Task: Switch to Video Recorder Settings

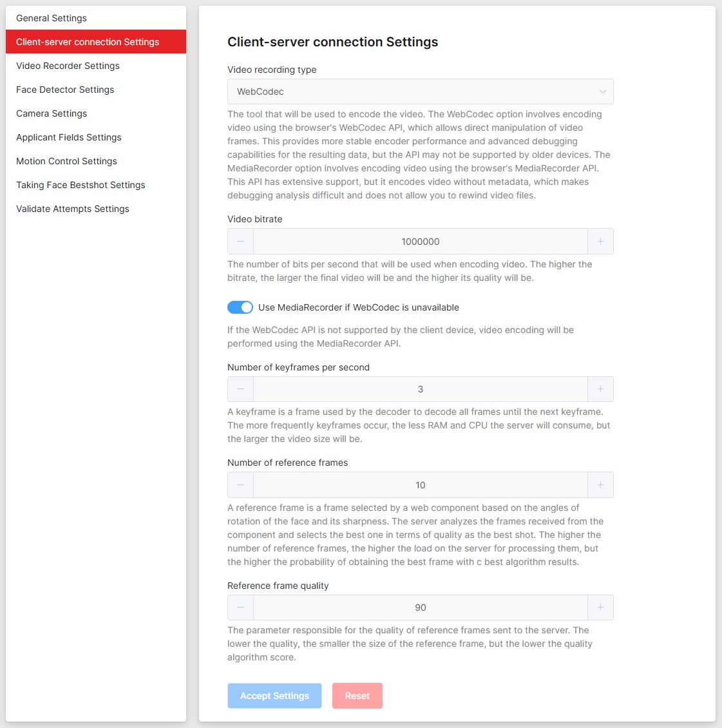Action: [x=68, y=66]
